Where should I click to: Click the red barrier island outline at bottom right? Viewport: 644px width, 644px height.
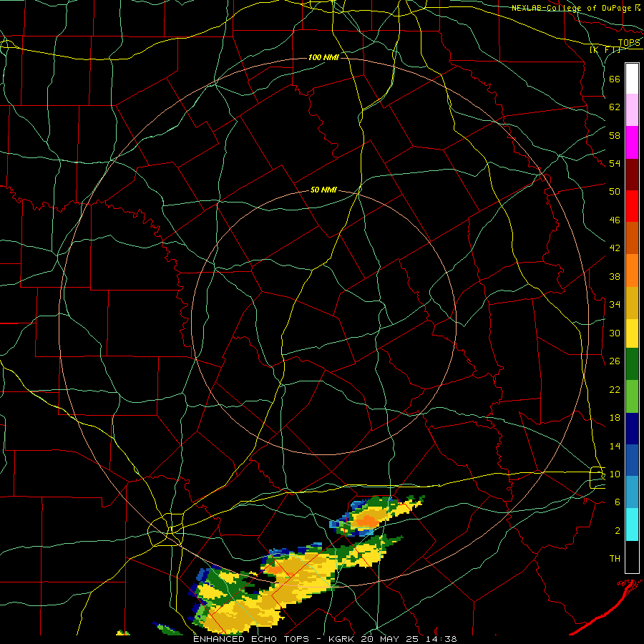(x=607, y=606)
